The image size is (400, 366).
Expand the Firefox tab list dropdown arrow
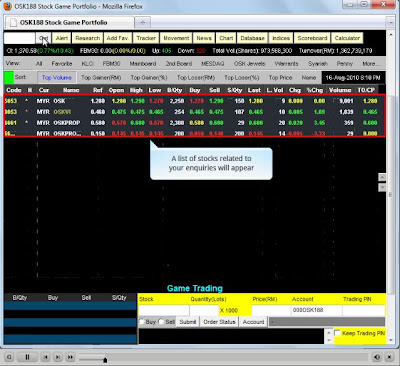[390, 23]
